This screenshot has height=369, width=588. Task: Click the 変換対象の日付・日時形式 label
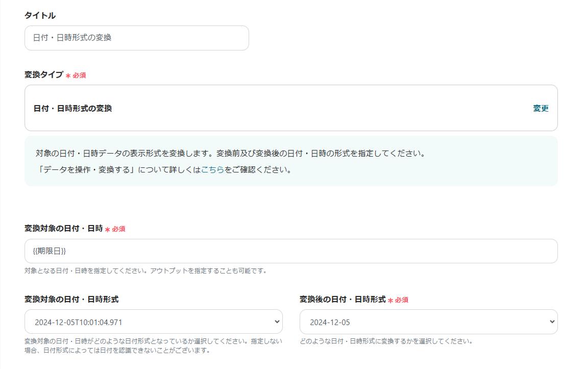click(x=71, y=299)
